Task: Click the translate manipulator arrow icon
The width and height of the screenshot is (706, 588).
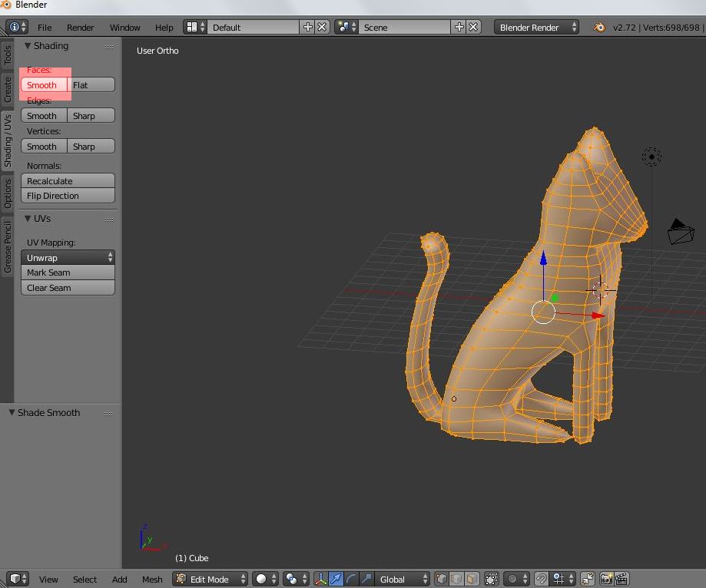Action: tap(336, 579)
